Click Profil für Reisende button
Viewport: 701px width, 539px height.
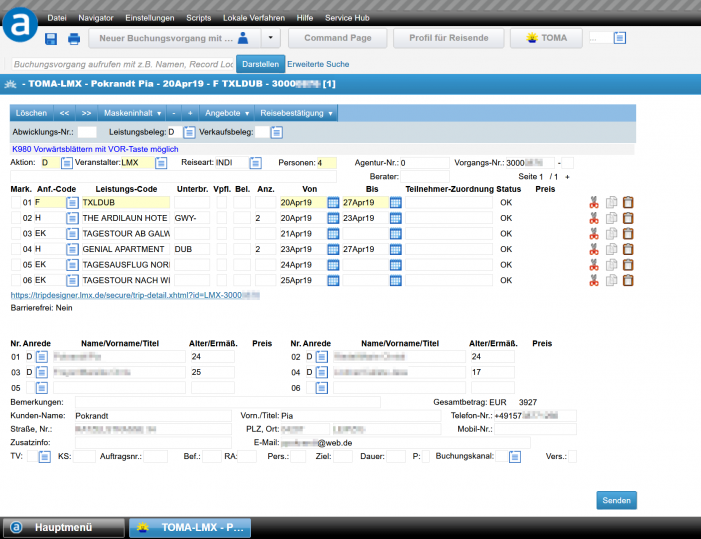tap(448, 38)
